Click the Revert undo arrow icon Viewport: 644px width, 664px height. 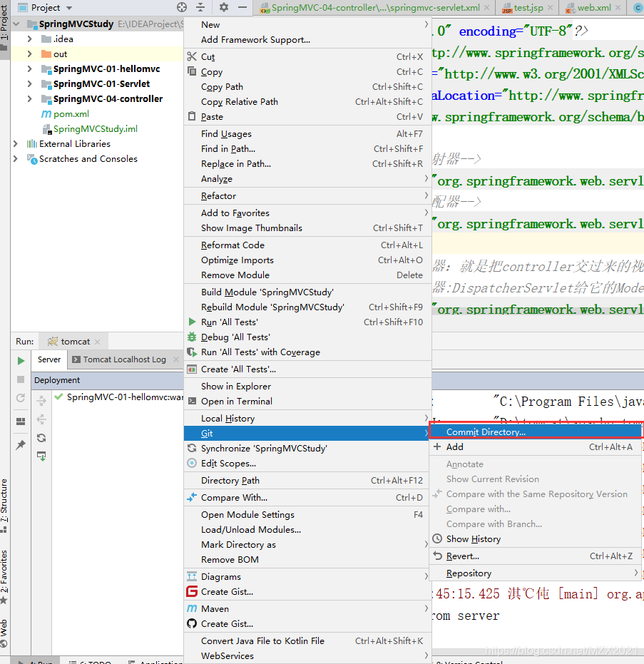437,556
